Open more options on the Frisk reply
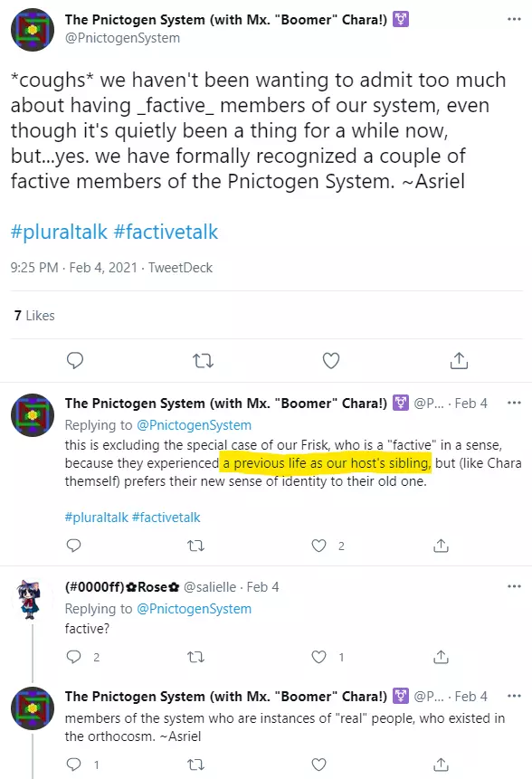 (514, 403)
